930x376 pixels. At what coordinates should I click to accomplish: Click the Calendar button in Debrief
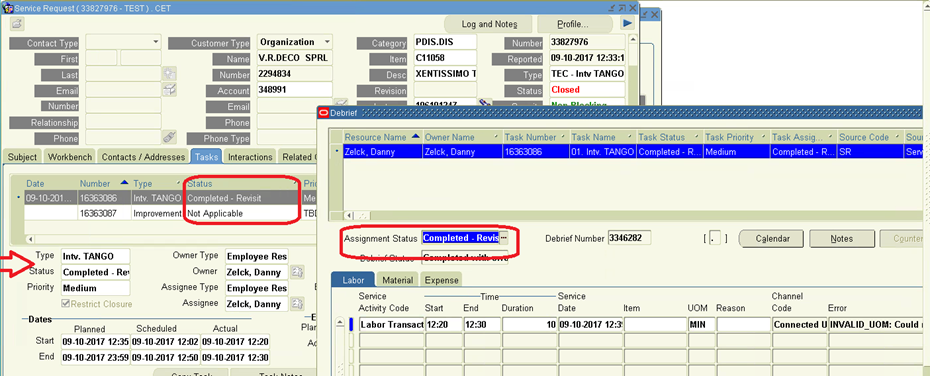(772, 238)
